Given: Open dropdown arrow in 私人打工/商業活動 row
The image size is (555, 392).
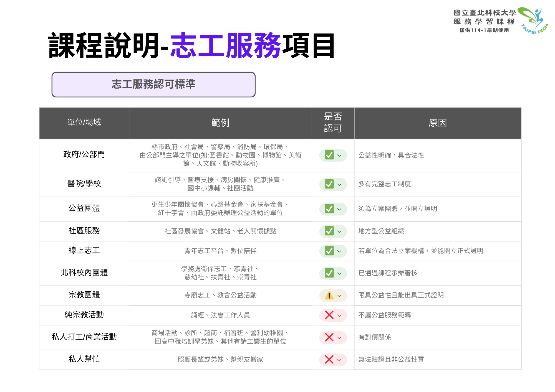Looking at the screenshot, I should pos(339,338).
